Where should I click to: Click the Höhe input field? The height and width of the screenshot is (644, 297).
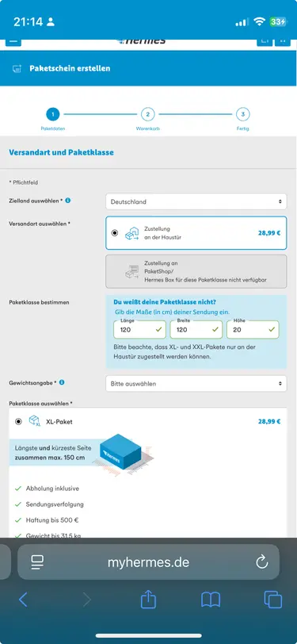pos(253,329)
